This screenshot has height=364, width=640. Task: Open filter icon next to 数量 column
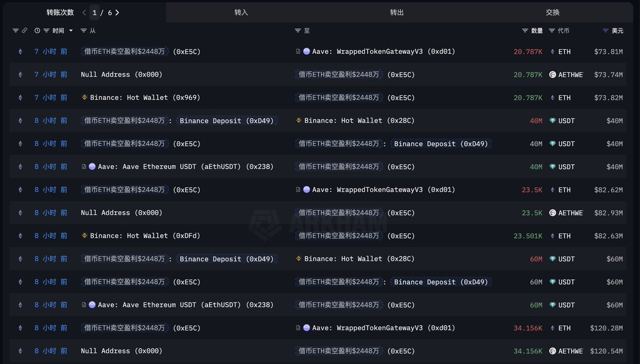click(525, 31)
